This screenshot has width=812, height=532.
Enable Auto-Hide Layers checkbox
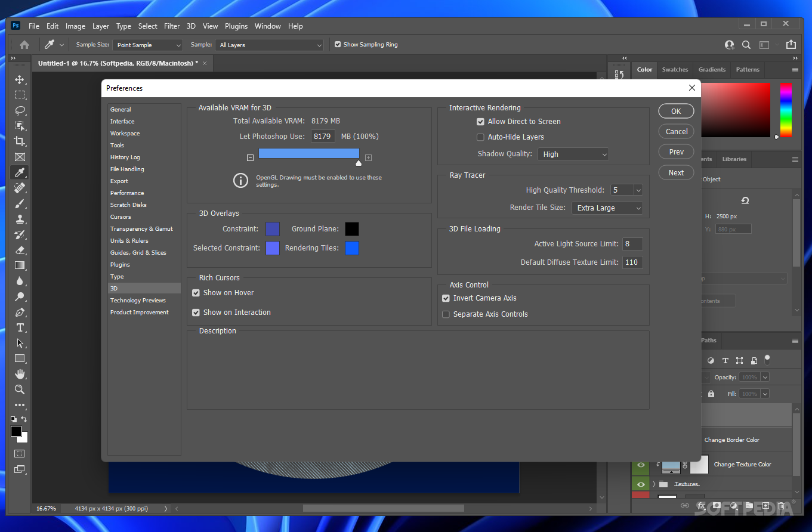pyautogui.click(x=480, y=137)
